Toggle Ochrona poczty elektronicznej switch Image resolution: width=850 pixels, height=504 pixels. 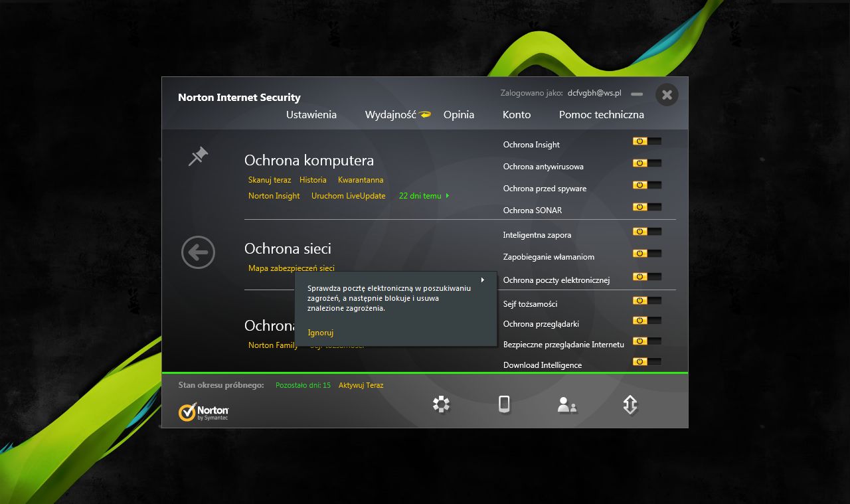click(647, 276)
